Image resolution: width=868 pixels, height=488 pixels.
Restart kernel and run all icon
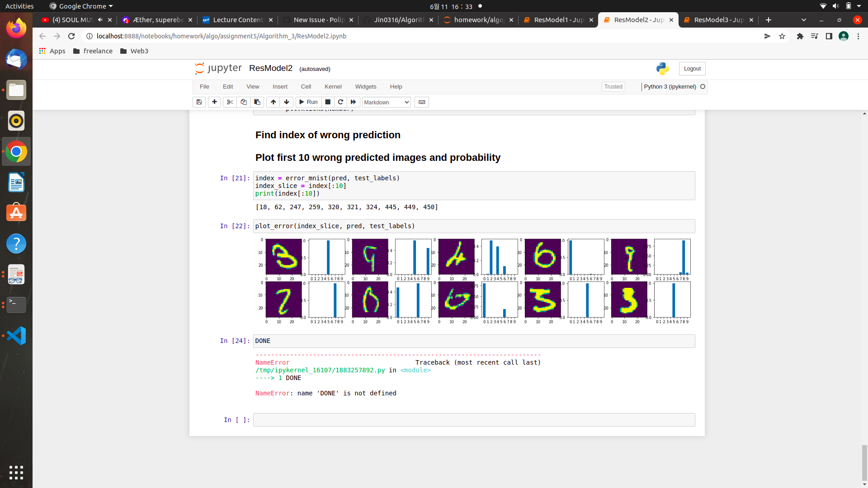point(354,102)
